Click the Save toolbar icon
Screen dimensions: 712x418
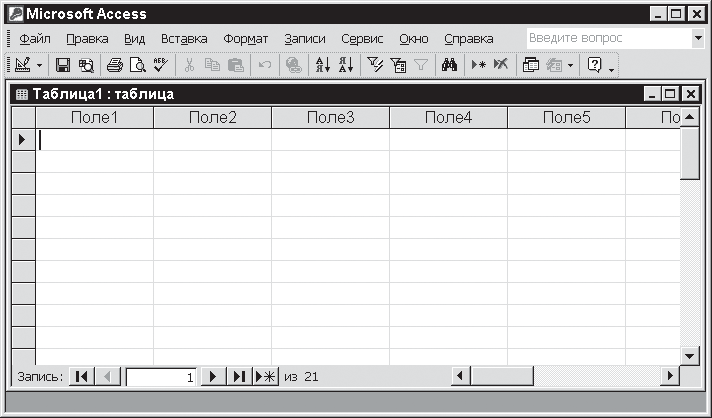point(63,65)
